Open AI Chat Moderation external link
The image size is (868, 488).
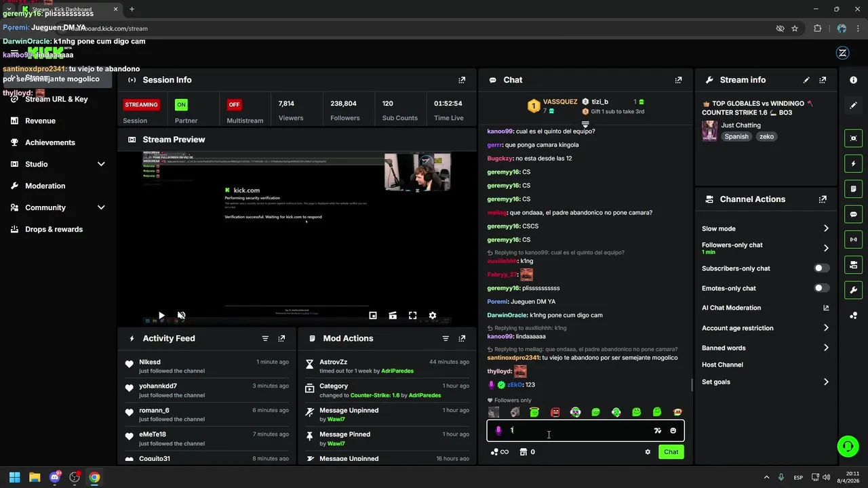(826, 308)
